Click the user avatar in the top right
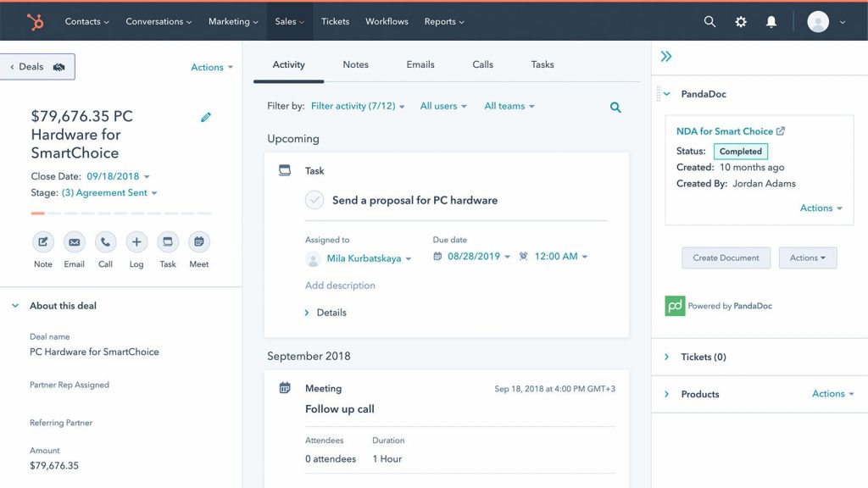This screenshot has height=488, width=868. click(815, 22)
